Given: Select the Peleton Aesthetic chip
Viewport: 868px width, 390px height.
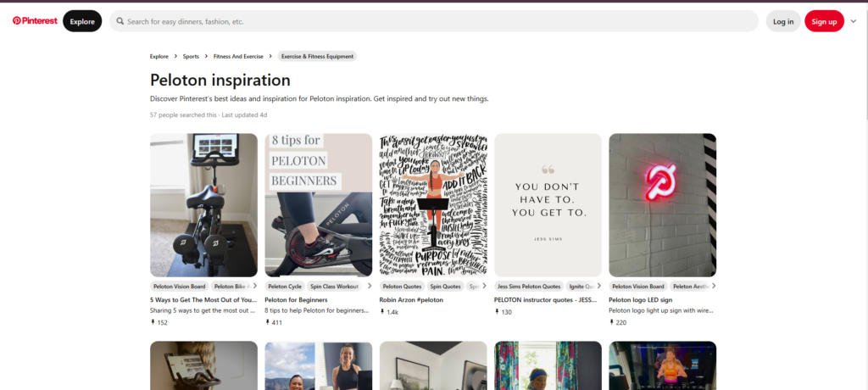Looking at the screenshot, I should tap(690, 287).
